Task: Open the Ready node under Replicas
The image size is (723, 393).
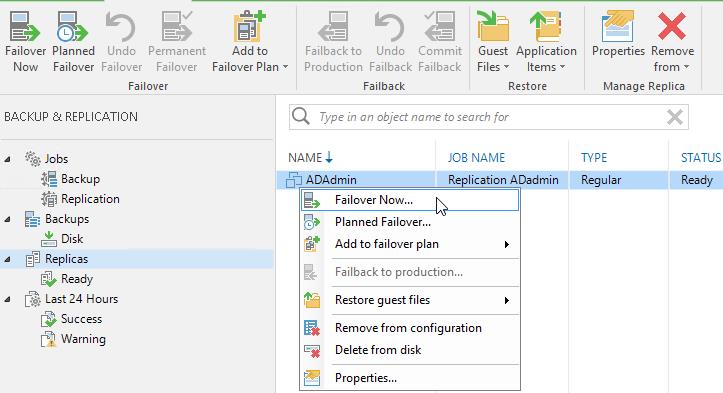Action: pyautogui.click(x=77, y=279)
